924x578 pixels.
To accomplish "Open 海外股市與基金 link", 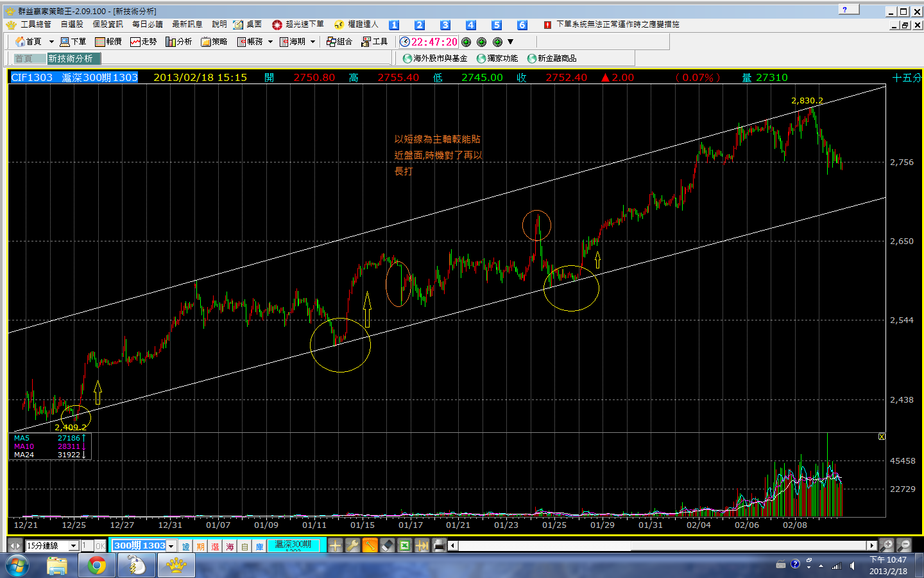I will pos(435,58).
